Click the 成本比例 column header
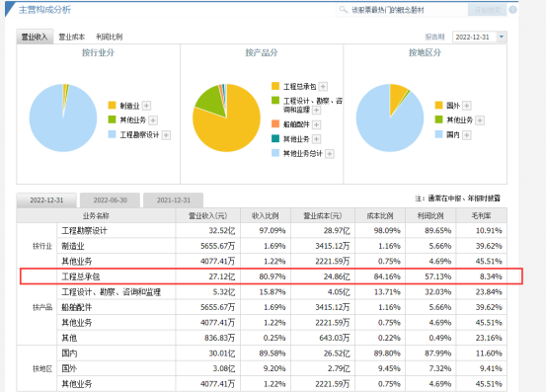 pyautogui.click(x=380, y=216)
